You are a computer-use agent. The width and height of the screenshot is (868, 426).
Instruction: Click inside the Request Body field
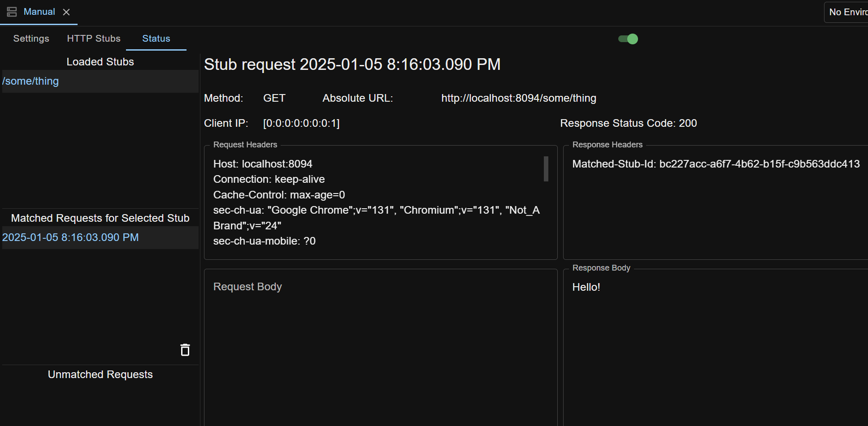[x=381, y=347]
